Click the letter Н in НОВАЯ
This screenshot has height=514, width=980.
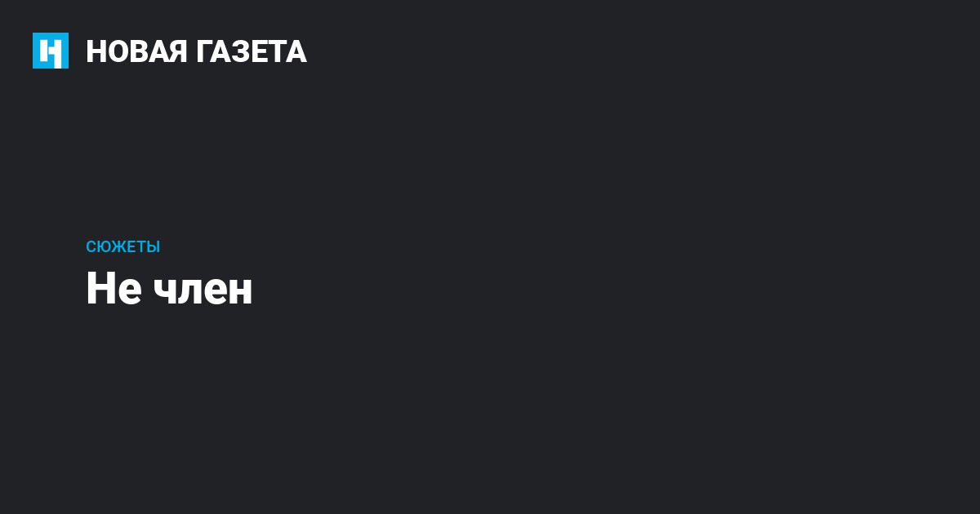pos(96,51)
